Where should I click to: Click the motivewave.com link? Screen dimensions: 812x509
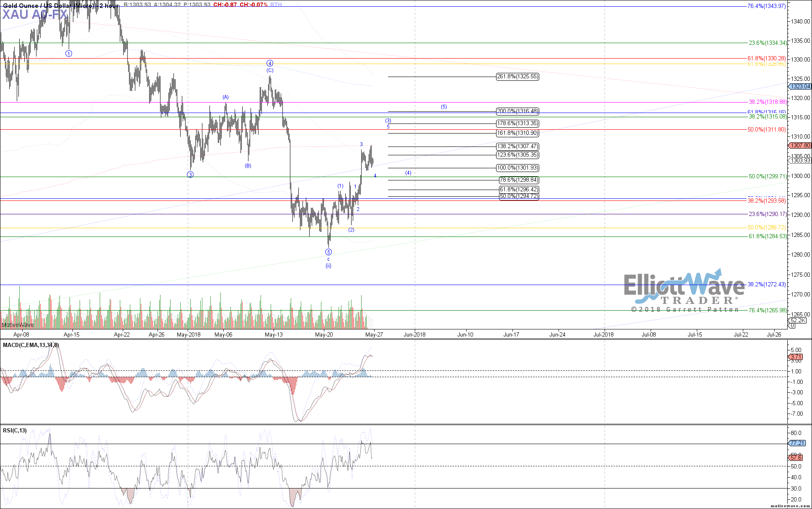click(790, 506)
